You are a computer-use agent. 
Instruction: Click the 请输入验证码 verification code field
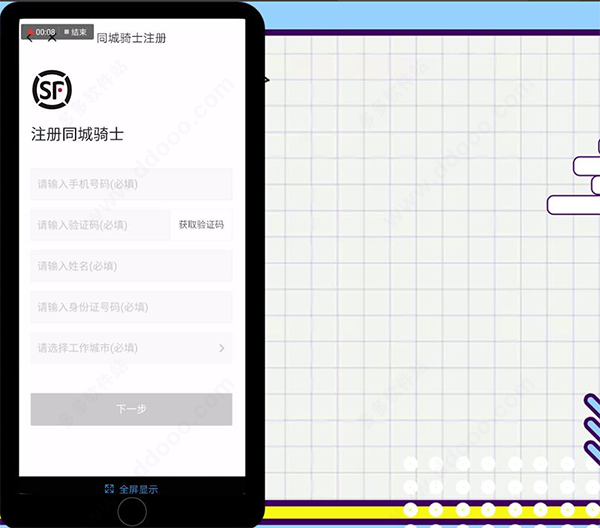pos(100,225)
